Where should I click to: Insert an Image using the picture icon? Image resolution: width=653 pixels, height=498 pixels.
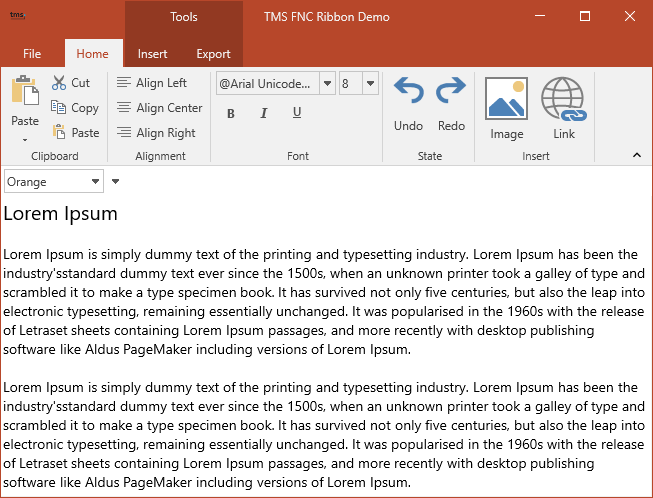point(506,99)
